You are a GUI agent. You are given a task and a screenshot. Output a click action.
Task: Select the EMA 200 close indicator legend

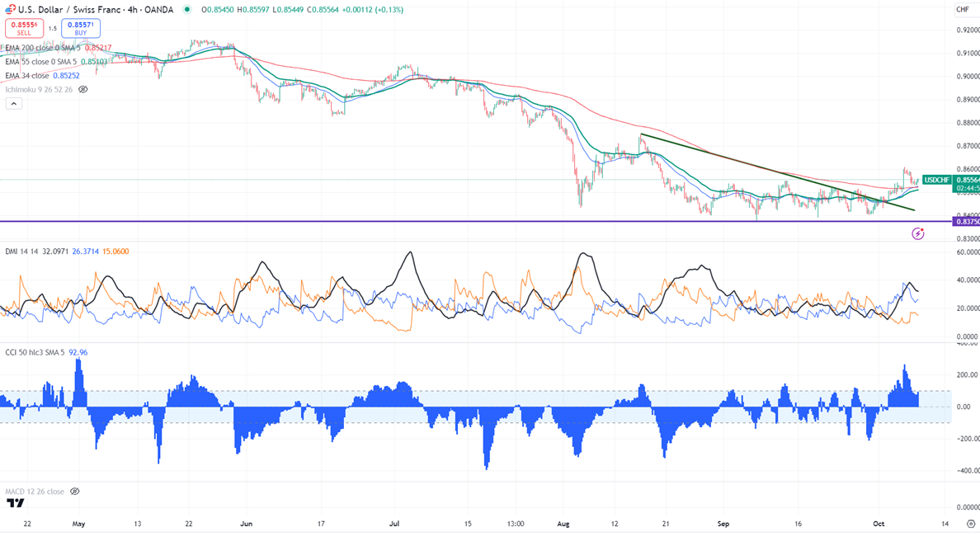pyautogui.click(x=43, y=48)
